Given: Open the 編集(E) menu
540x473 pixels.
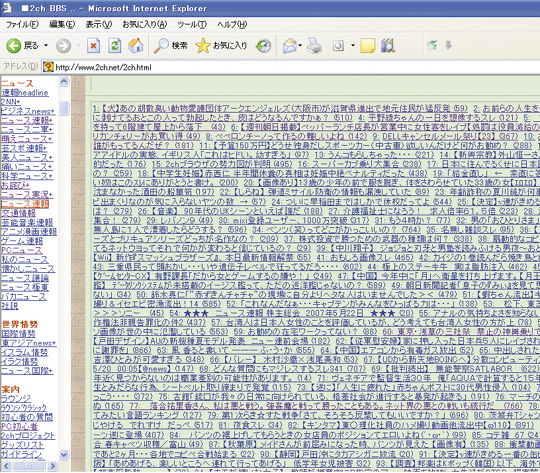Looking at the screenshot, I should click(62, 24).
